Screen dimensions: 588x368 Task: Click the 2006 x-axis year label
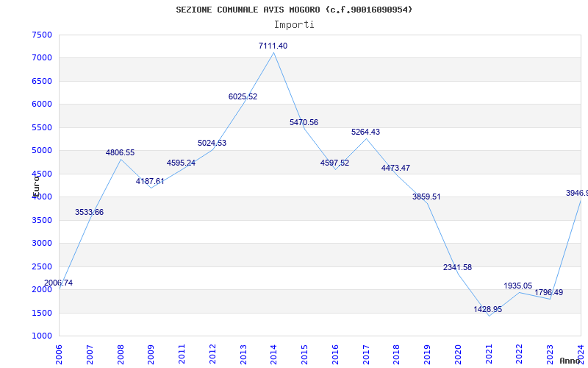[x=59, y=355]
